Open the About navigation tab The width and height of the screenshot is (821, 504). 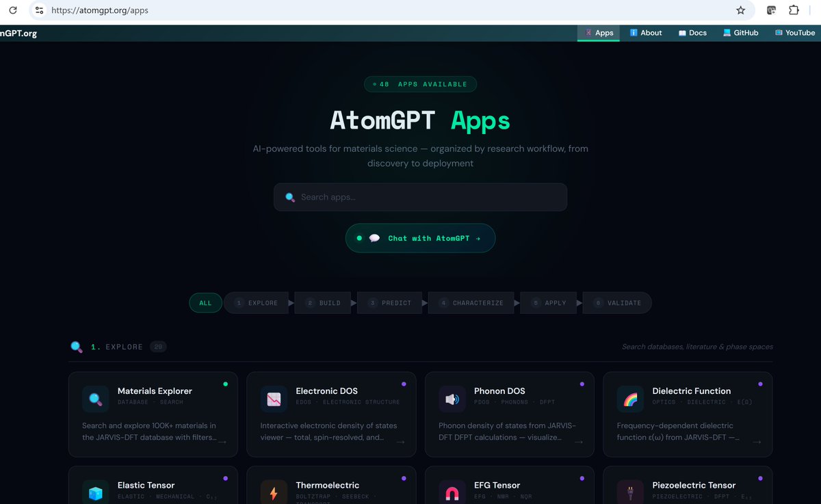click(646, 33)
